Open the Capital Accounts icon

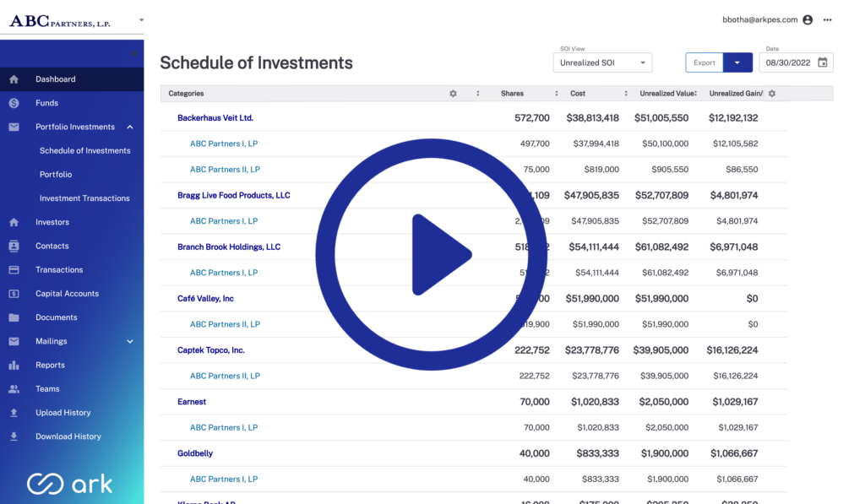coord(14,294)
